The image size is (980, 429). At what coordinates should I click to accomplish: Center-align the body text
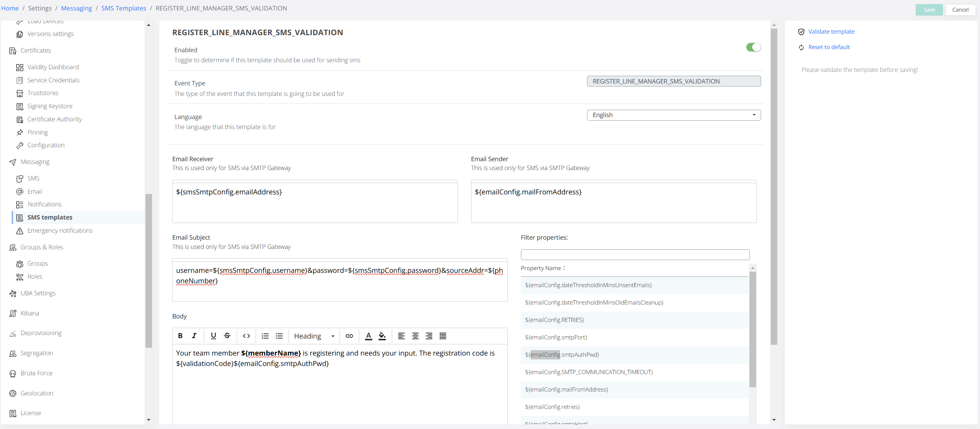pyautogui.click(x=415, y=336)
